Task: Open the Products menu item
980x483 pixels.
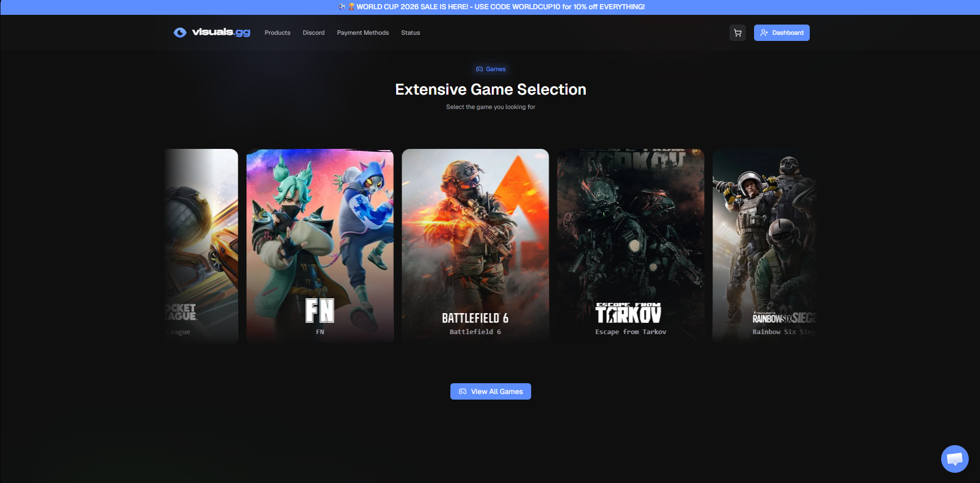Action: 278,33
